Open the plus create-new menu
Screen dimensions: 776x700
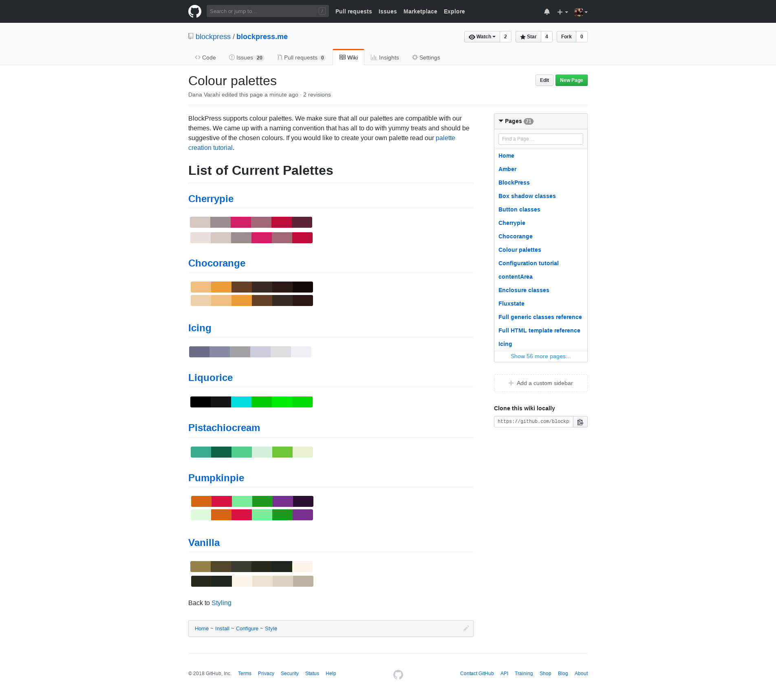[x=562, y=12]
